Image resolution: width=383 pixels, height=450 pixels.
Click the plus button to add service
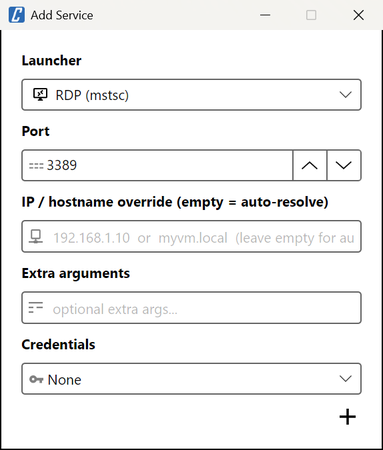348,417
